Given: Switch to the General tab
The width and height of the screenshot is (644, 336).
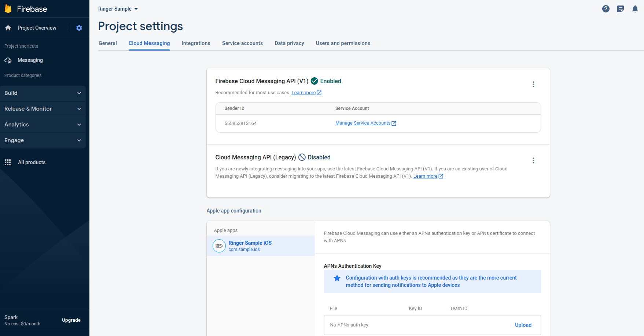Looking at the screenshot, I should click(x=108, y=43).
